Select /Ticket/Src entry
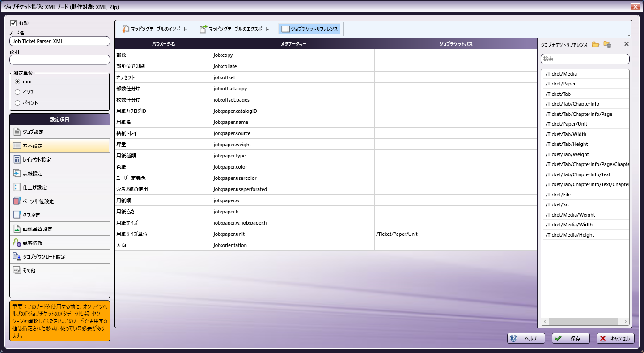The width and height of the screenshot is (644, 353). 586,204
